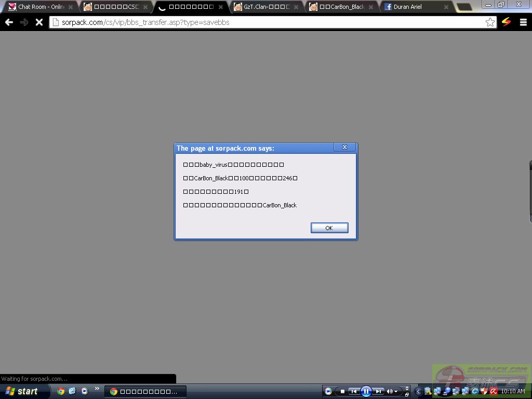The image size is (532, 399).
Task: Click OK in the sorpack.com alert dialog
Action: [x=329, y=228]
